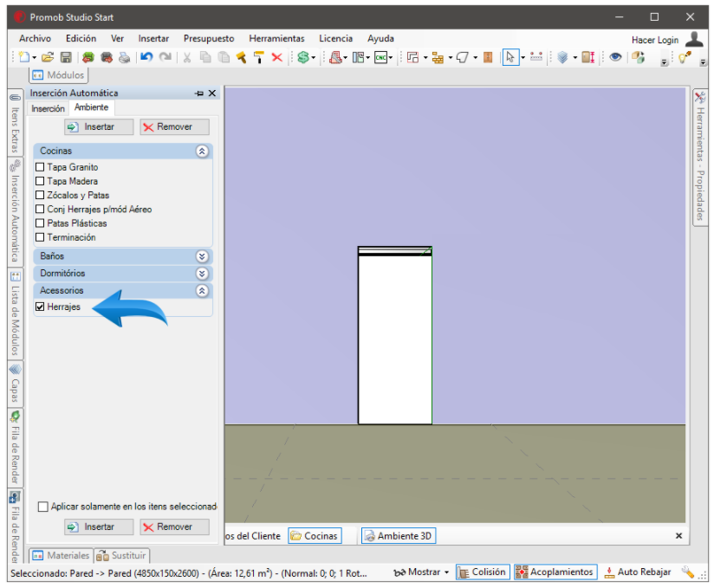Check the Tapa Granito checkbox
This screenshot has width=714, height=588.
coord(40,167)
